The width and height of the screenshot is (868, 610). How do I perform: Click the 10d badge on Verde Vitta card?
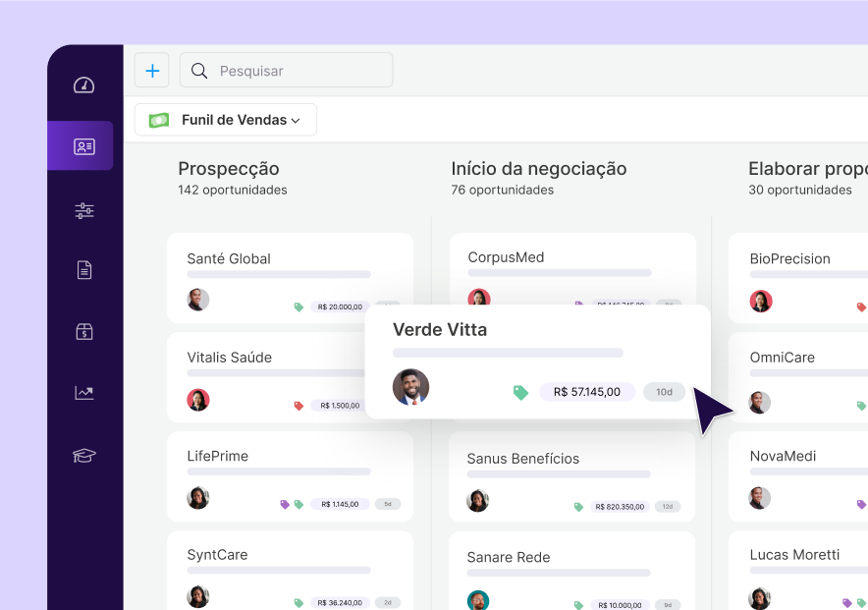pos(665,392)
